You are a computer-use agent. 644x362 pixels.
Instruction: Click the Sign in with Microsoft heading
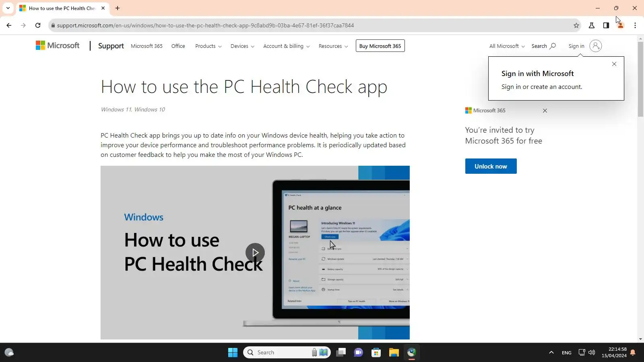pos(537,74)
